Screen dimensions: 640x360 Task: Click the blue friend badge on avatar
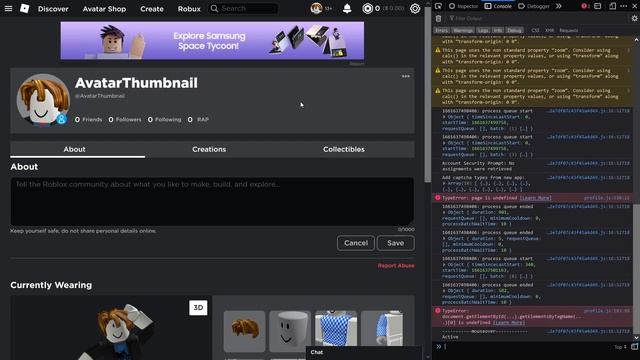pyautogui.click(x=61, y=119)
